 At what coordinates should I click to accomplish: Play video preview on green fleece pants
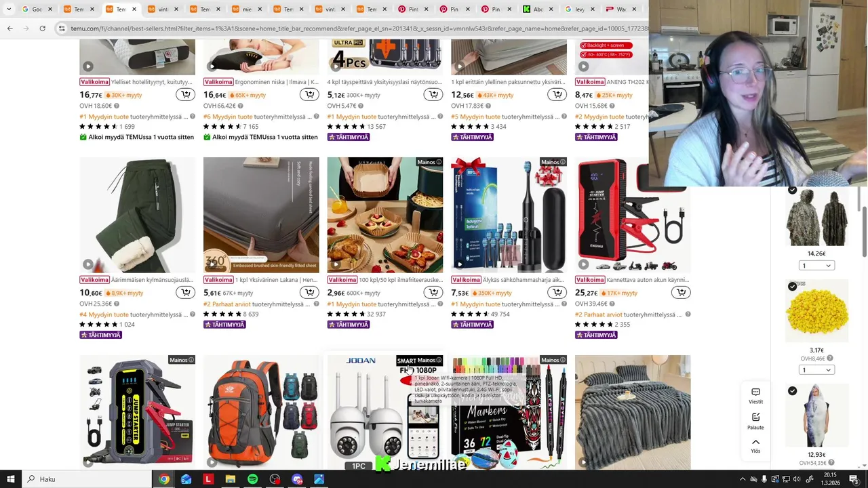pyautogui.click(x=88, y=264)
